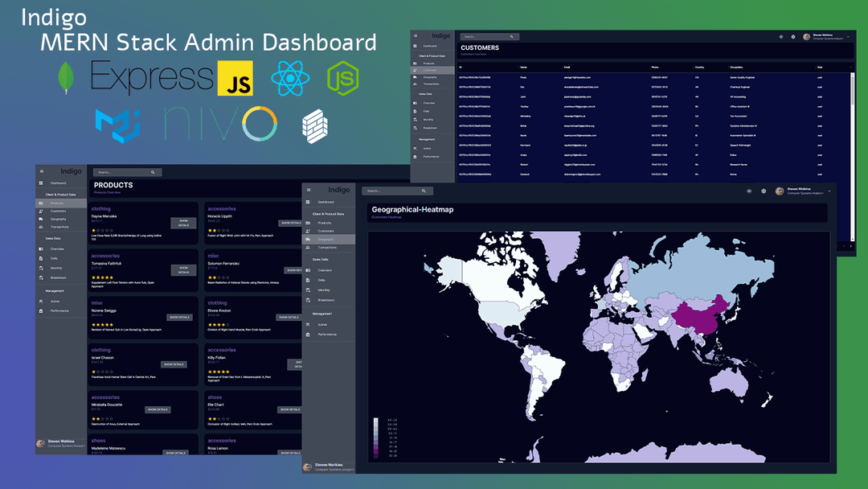The height and width of the screenshot is (489, 868).
Task: Open Monthly in Geography window sidebar
Action: tap(329, 290)
